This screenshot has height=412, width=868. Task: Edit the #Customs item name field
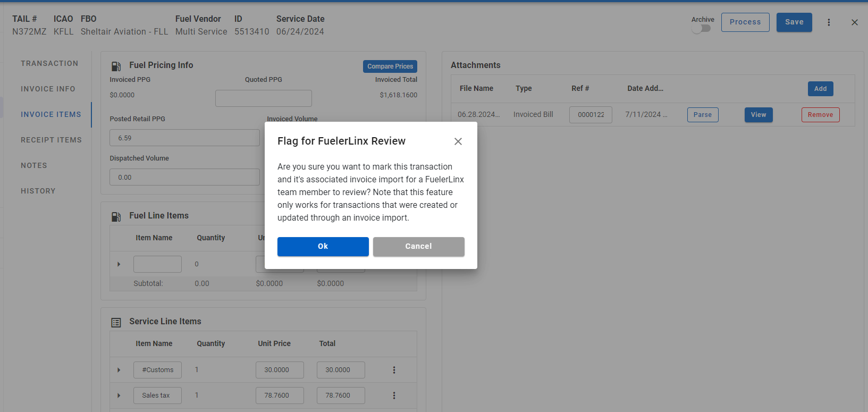tap(157, 370)
